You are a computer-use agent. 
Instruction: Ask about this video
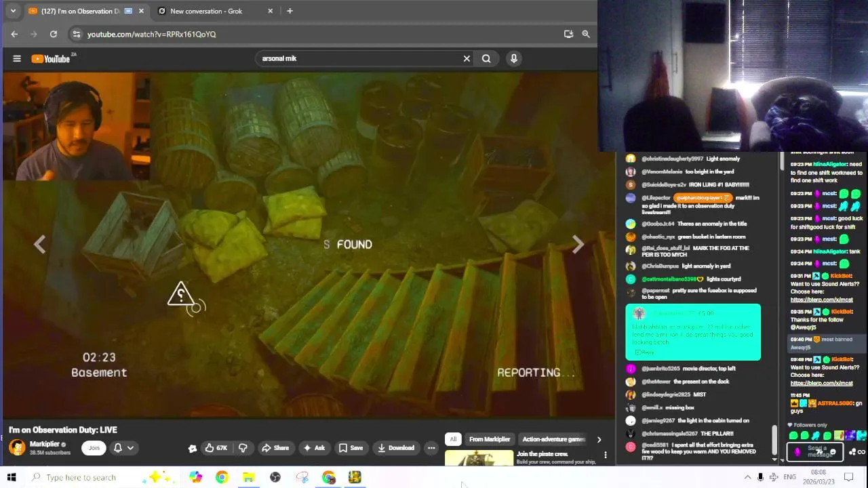[314, 447]
